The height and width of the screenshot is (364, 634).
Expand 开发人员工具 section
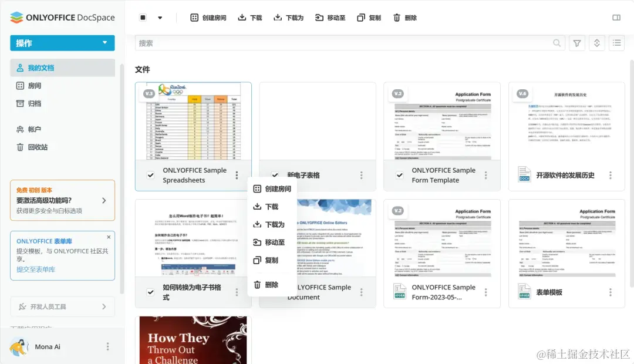(62, 306)
